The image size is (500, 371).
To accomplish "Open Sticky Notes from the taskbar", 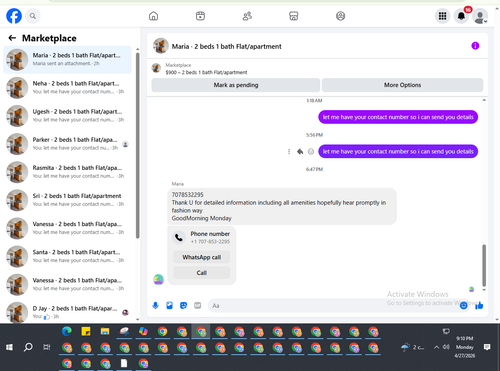I will pyautogui.click(x=86, y=331).
